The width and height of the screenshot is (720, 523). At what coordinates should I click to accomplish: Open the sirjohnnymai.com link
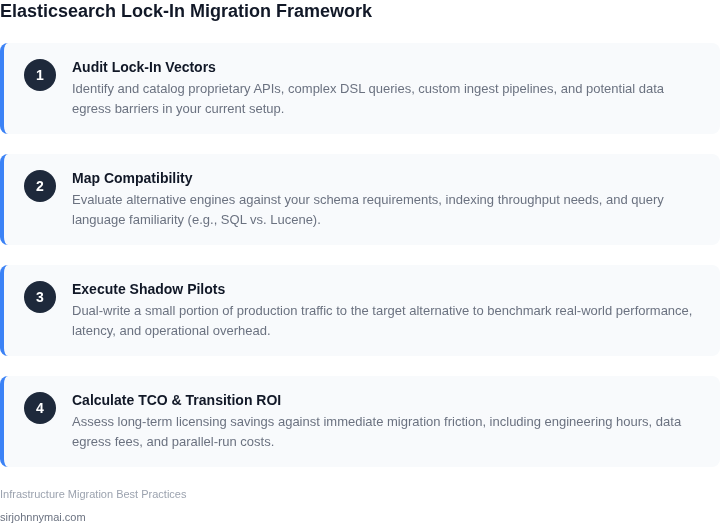[x=43, y=517]
